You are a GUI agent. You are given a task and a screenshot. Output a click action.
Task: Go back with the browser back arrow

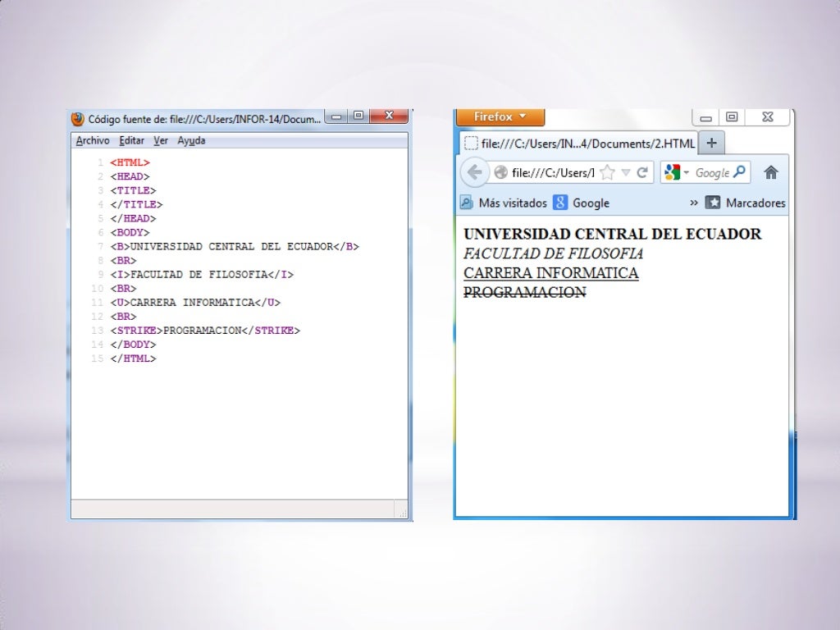pyautogui.click(x=475, y=172)
